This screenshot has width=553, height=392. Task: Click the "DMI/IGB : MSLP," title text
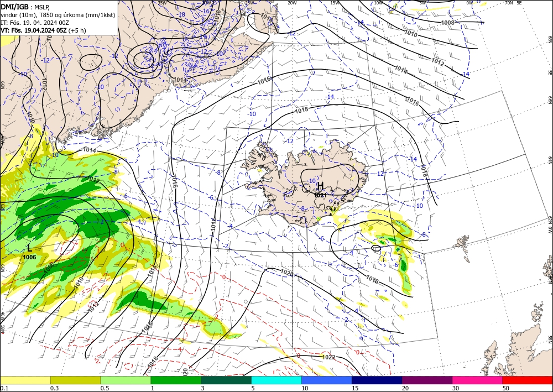pyautogui.click(x=26, y=7)
